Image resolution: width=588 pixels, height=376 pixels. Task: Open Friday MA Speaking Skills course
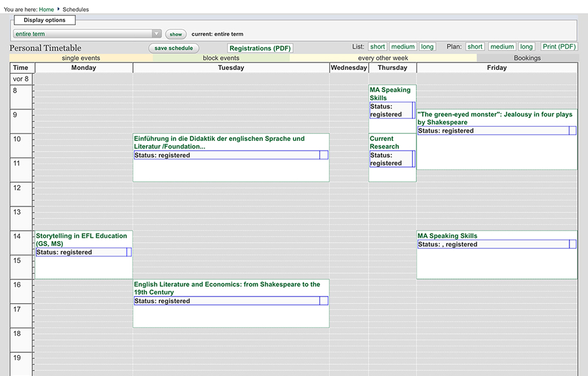pyautogui.click(x=447, y=236)
